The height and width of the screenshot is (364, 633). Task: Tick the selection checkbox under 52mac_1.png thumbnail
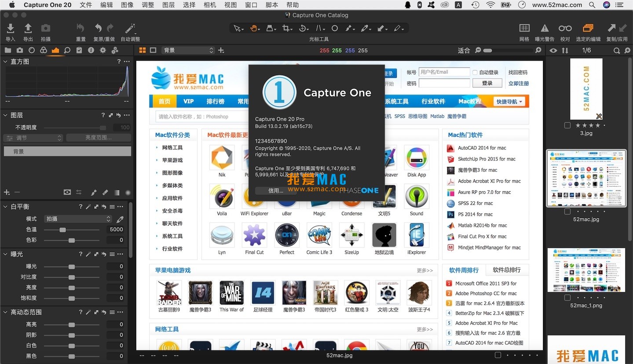coord(567,298)
